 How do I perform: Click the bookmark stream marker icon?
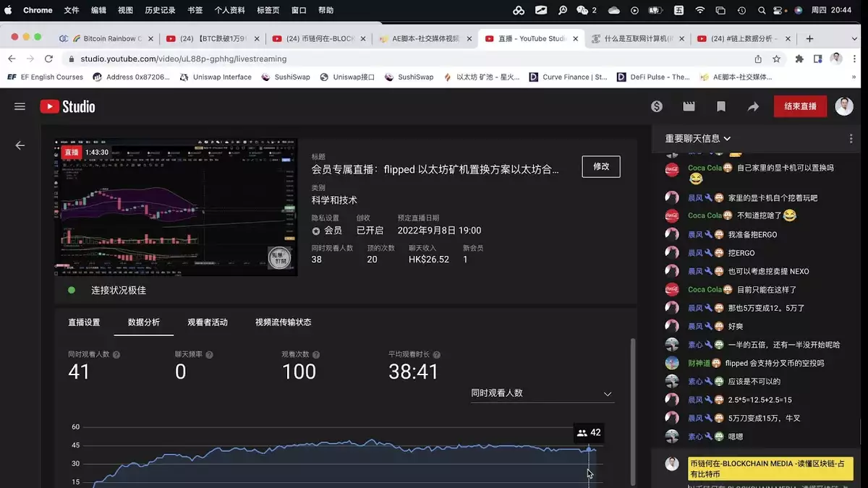[x=721, y=106]
